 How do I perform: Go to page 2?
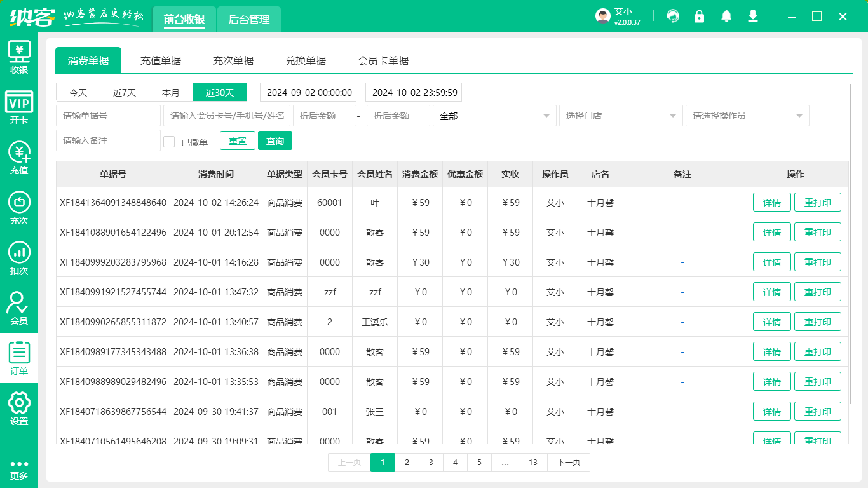tap(407, 463)
